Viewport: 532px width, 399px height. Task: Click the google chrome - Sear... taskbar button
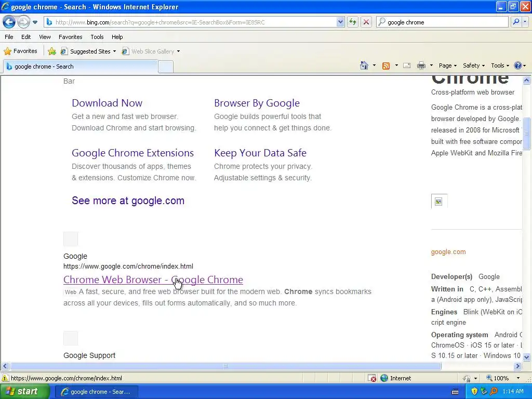pos(96,392)
